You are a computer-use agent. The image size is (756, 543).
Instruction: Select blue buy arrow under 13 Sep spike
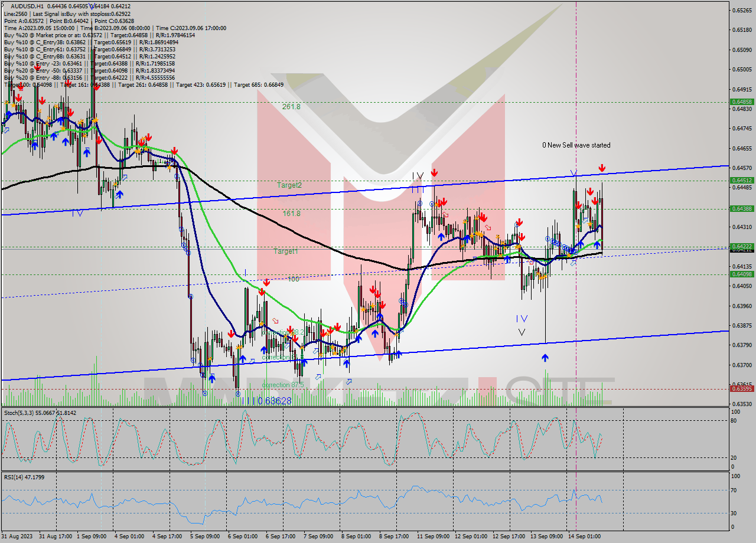(545, 357)
